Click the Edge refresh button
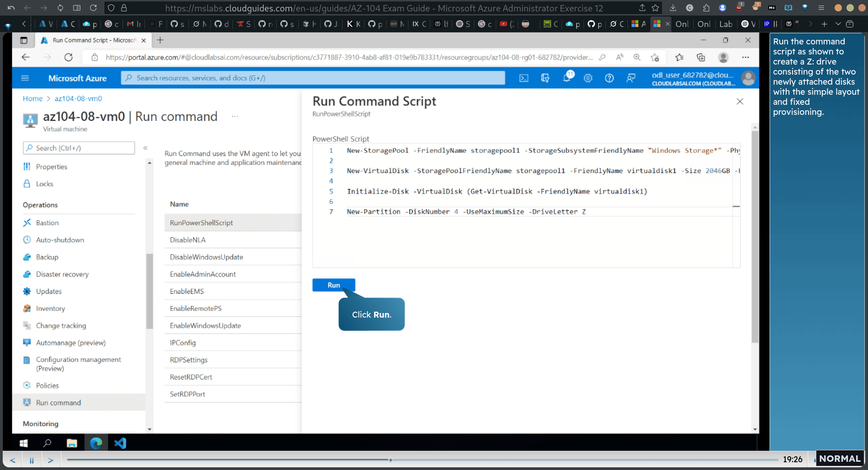Screen dimensions: 868x470 69,57
